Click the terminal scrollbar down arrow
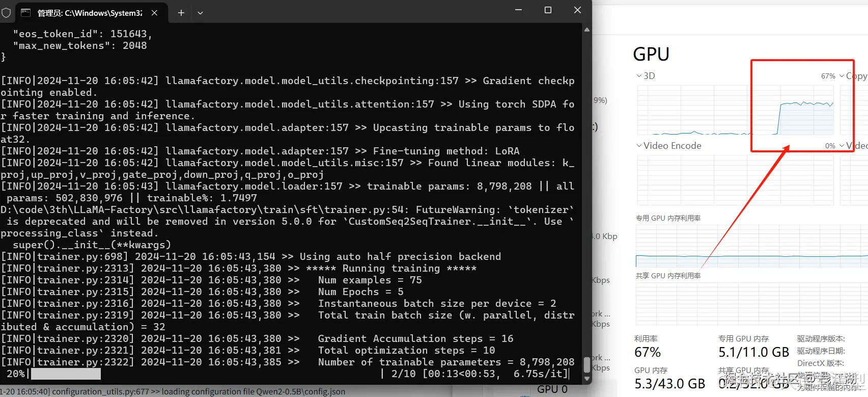The image size is (868, 397). [587, 379]
